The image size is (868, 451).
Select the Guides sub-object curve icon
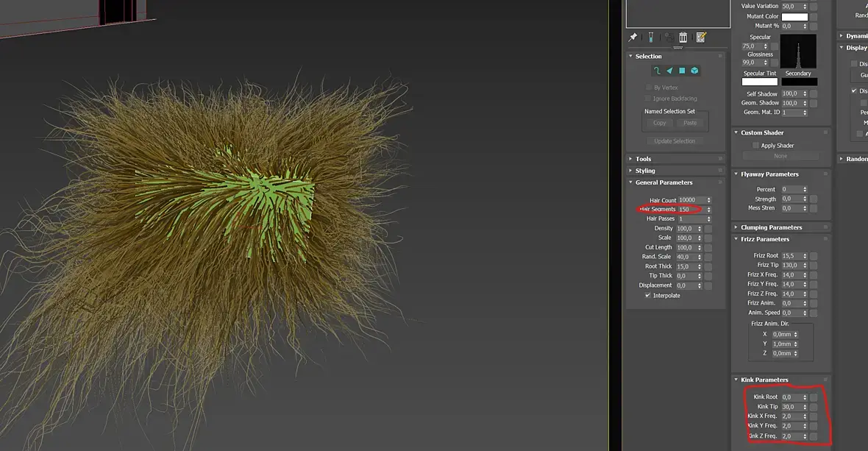(x=657, y=71)
